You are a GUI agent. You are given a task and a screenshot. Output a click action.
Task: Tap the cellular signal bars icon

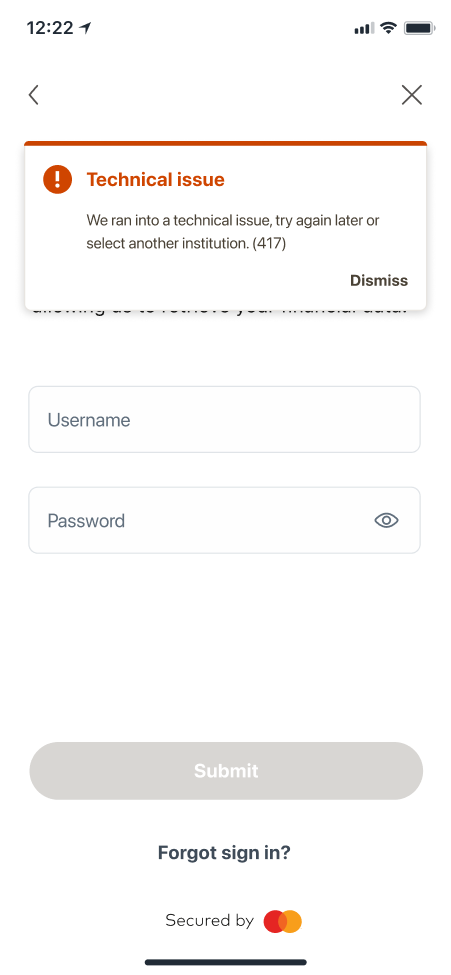(364, 29)
